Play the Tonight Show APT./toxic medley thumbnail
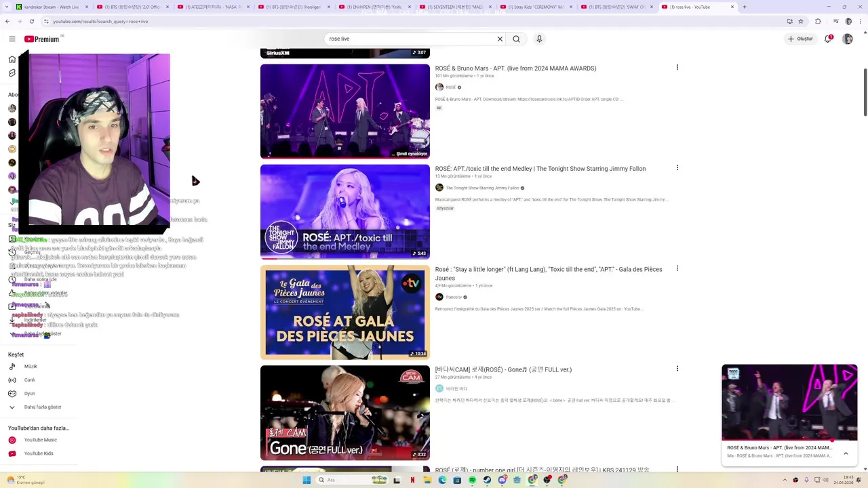 coord(345,211)
